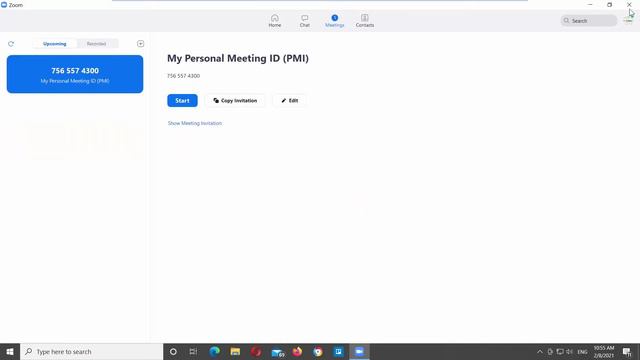The width and height of the screenshot is (640, 360).
Task: Refresh the meetings list
Action: 11,44
